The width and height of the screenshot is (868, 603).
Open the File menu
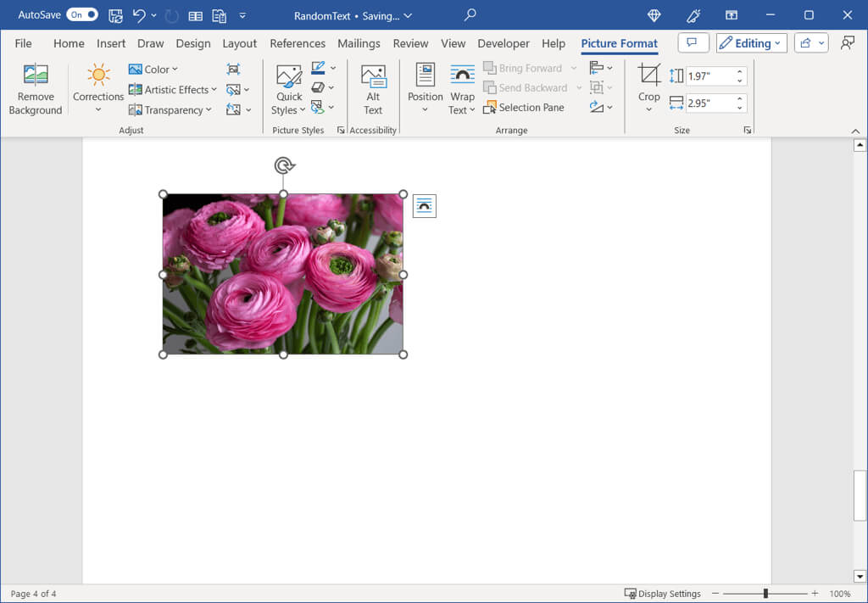(x=23, y=43)
